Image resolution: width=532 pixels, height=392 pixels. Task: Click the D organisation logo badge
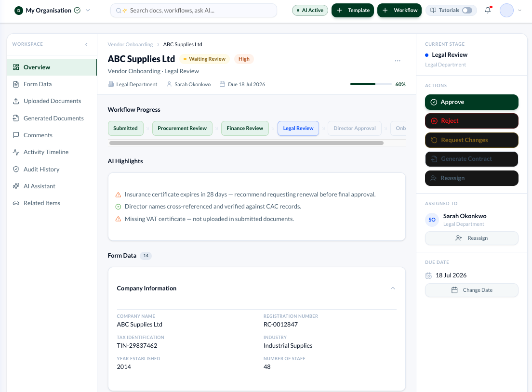[x=19, y=11]
